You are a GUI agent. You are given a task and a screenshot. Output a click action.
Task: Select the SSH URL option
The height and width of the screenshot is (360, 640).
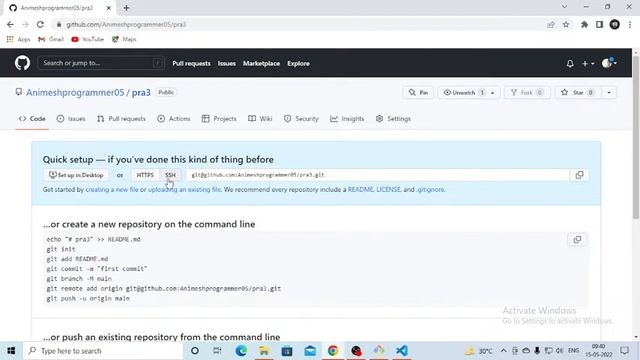[x=170, y=175]
